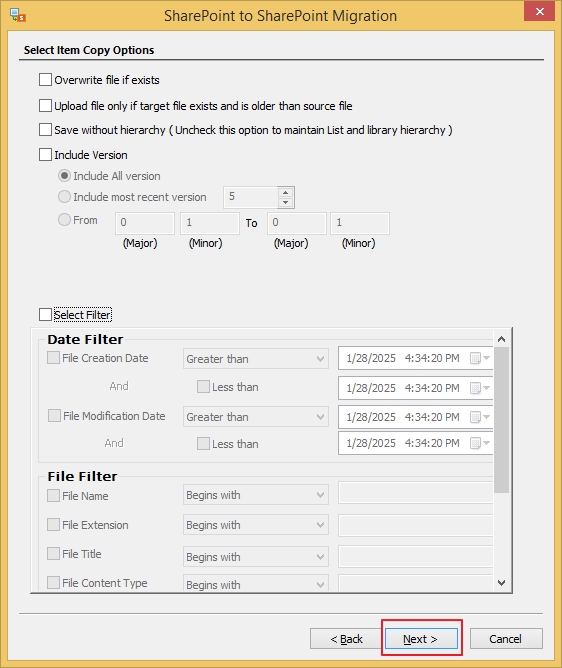Decrease most recent version count spinner
The image size is (562, 668).
(x=285, y=203)
